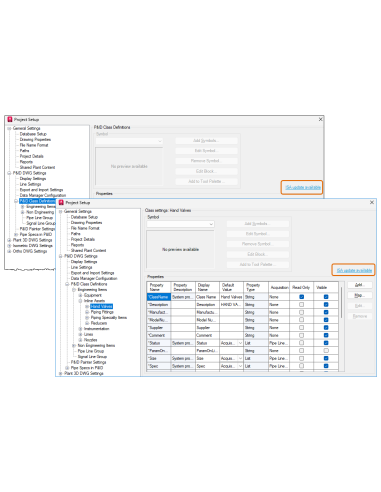
Task: Toggle Read Only checkbox for Size row
Action: pos(301,358)
